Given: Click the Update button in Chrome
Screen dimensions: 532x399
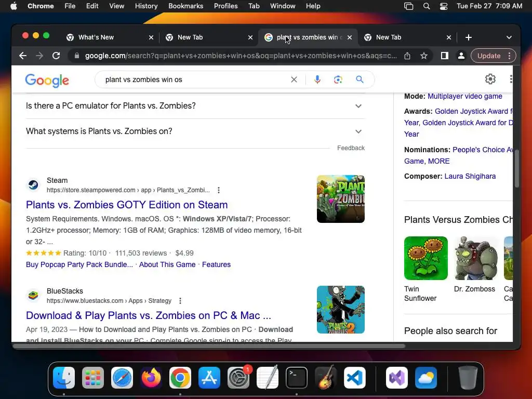Looking at the screenshot, I should pyautogui.click(x=489, y=56).
